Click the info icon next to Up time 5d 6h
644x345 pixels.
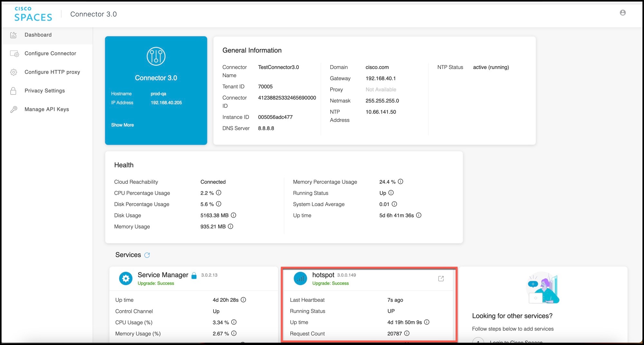pyautogui.click(x=418, y=215)
